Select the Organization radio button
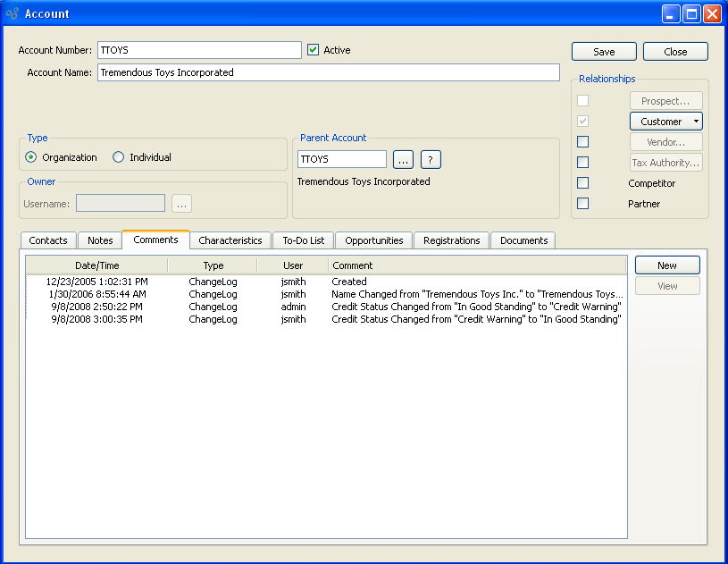This screenshot has width=728, height=564. pos(31,157)
